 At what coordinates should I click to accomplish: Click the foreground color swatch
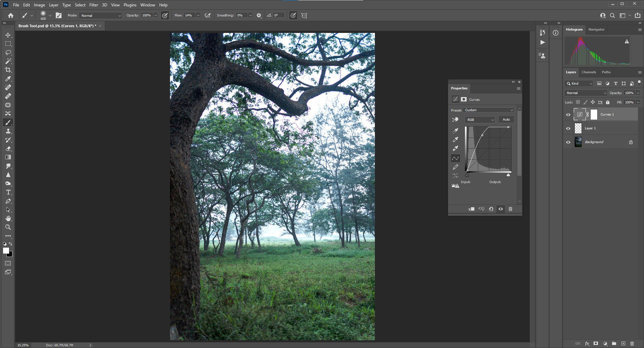(x=6, y=251)
